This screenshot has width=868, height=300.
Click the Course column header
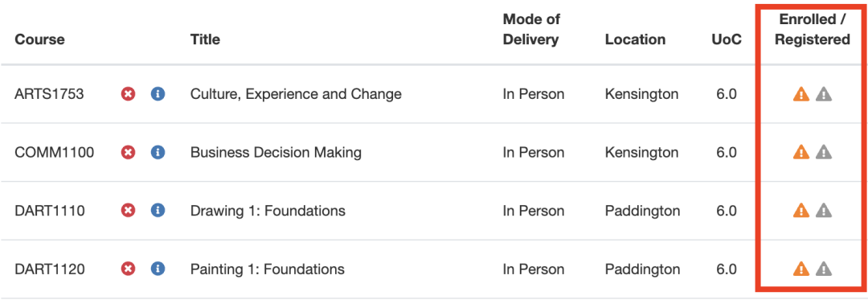pos(40,40)
